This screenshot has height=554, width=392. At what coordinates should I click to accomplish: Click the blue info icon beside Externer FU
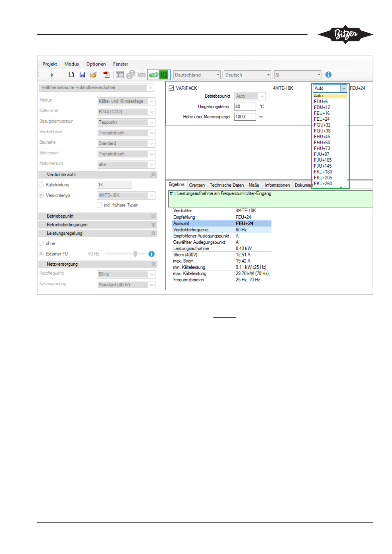(x=151, y=254)
